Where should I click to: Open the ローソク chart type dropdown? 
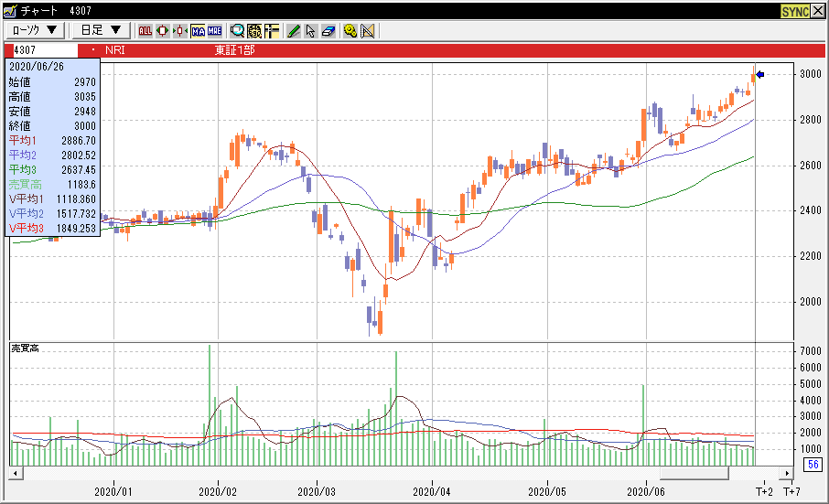36,30
